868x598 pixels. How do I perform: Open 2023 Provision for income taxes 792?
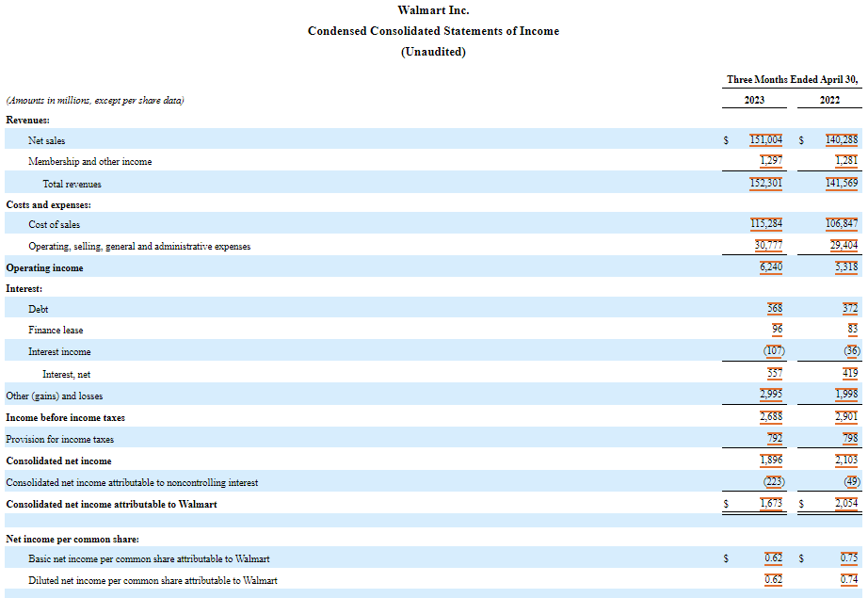click(x=775, y=438)
